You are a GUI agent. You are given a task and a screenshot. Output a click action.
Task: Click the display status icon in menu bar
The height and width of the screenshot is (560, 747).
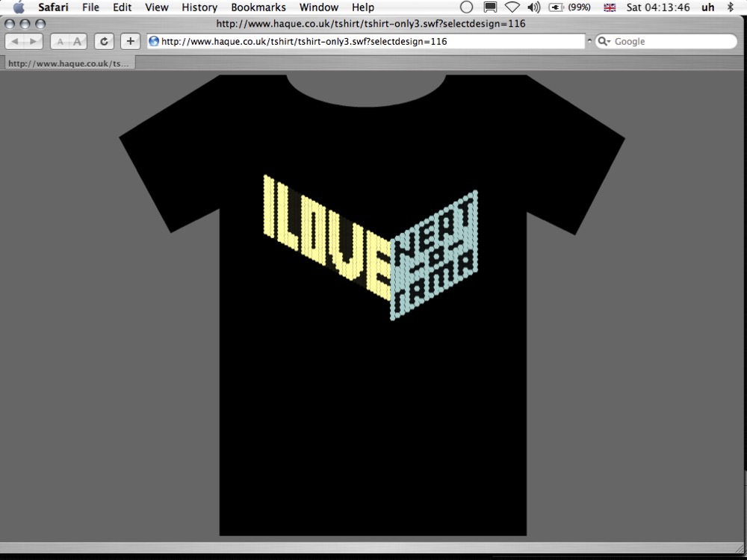[x=490, y=7]
